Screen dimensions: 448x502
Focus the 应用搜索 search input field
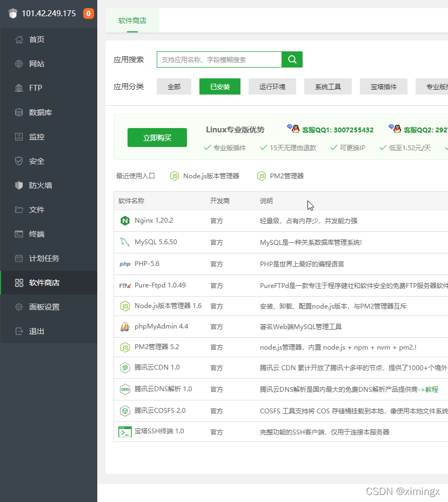coord(219,59)
